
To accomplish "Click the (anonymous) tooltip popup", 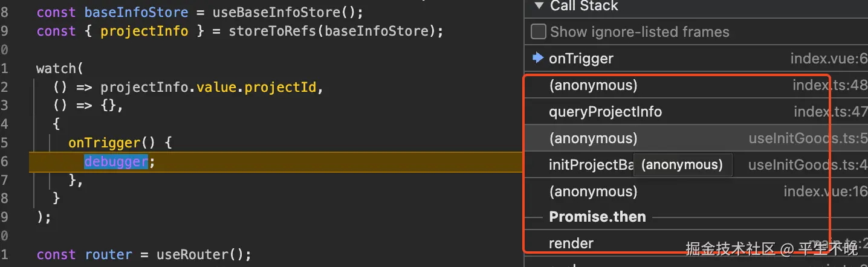I will [x=682, y=165].
